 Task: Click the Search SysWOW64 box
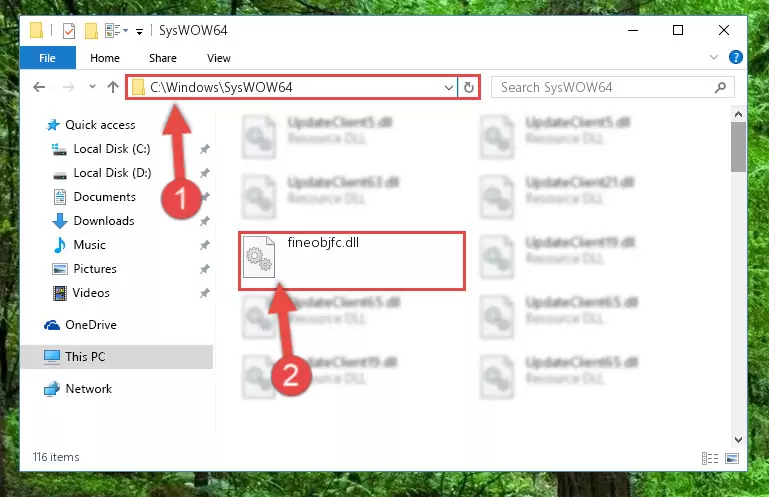click(613, 87)
